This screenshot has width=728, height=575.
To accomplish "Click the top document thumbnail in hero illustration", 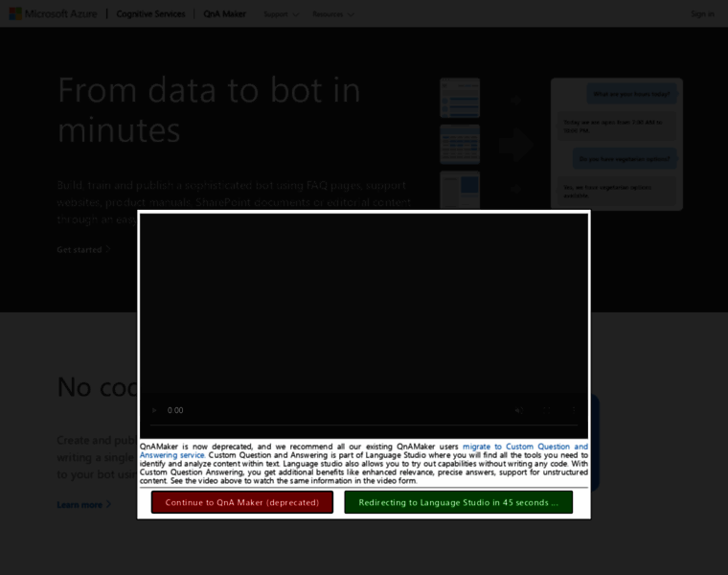I will pyautogui.click(x=460, y=98).
